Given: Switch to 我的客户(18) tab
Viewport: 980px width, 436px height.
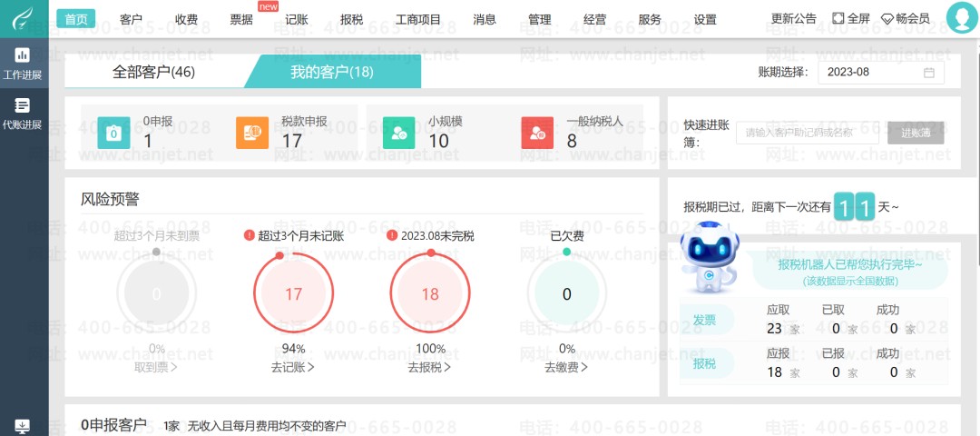Looking at the screenshot, I should pos(332,72).
